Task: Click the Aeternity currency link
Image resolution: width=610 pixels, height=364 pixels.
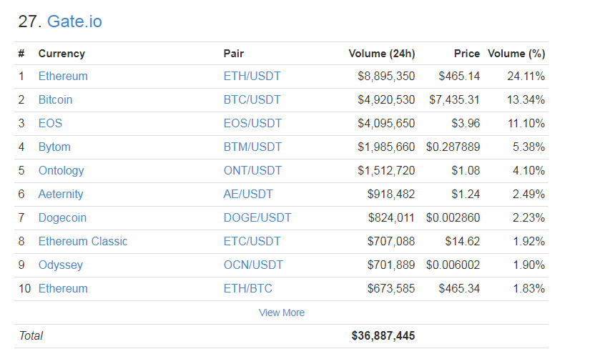Action: point(61,194)
